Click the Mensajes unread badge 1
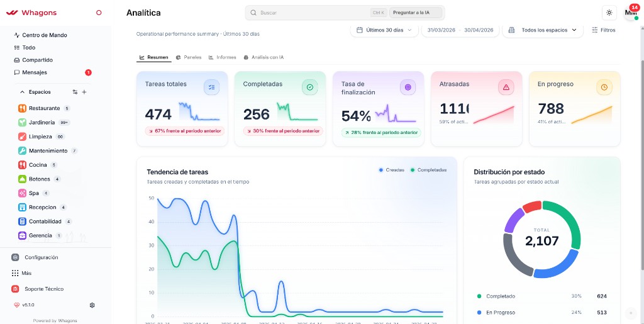The image size is (644, 324). (x=88, y=72)
